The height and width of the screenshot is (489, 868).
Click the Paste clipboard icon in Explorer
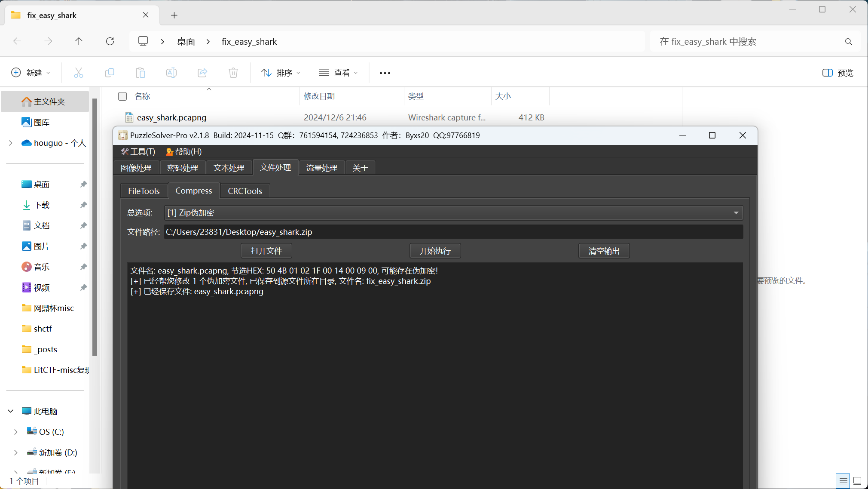coord(141,73)
